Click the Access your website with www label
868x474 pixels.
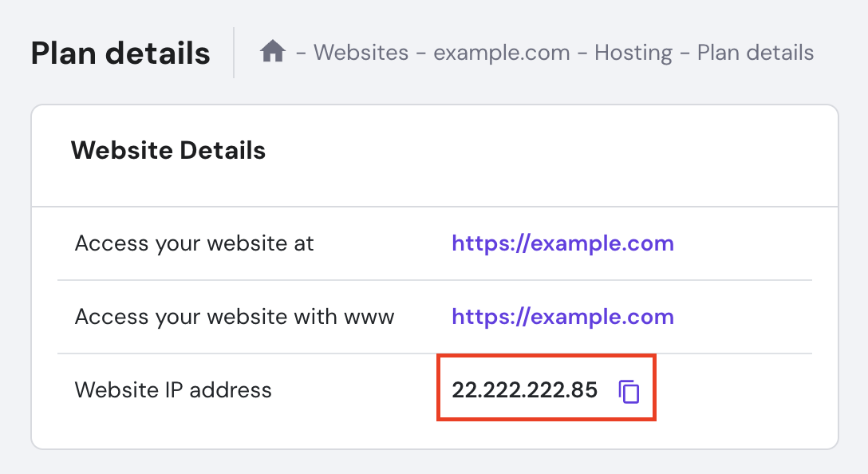pos(234,316)
